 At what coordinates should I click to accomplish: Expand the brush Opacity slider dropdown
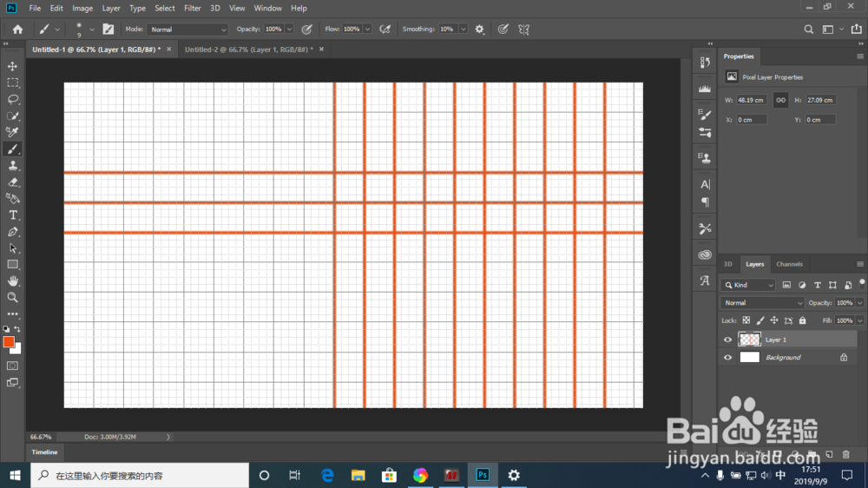point(289,30)
